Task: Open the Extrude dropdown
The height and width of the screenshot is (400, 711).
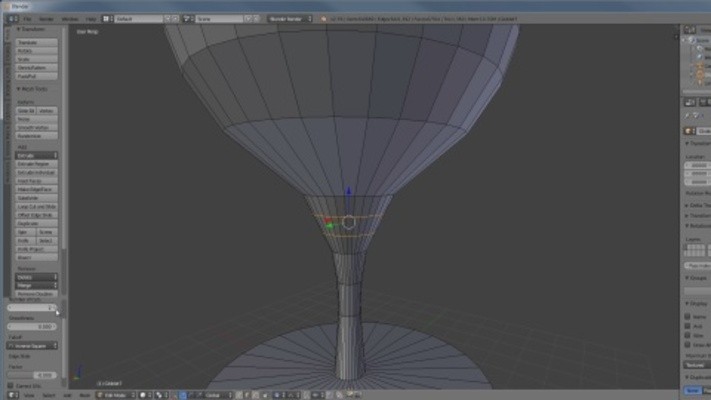Action: pos(36,155)
